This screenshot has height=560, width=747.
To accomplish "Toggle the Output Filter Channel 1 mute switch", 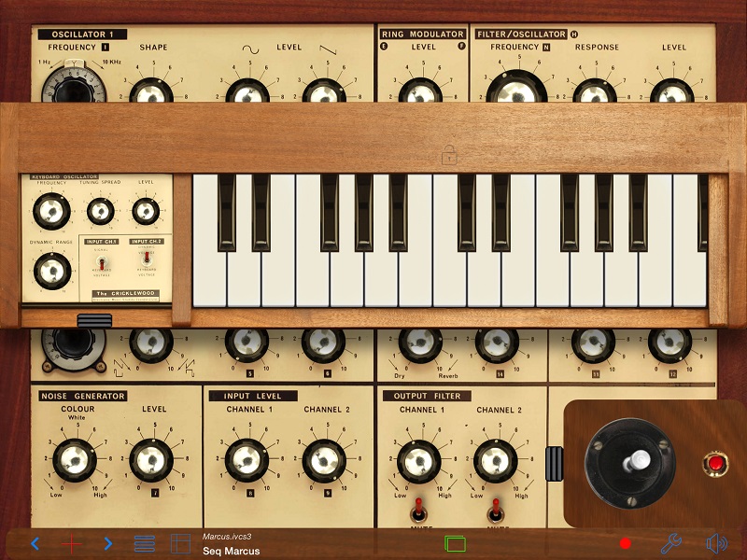I will point(418,510).
